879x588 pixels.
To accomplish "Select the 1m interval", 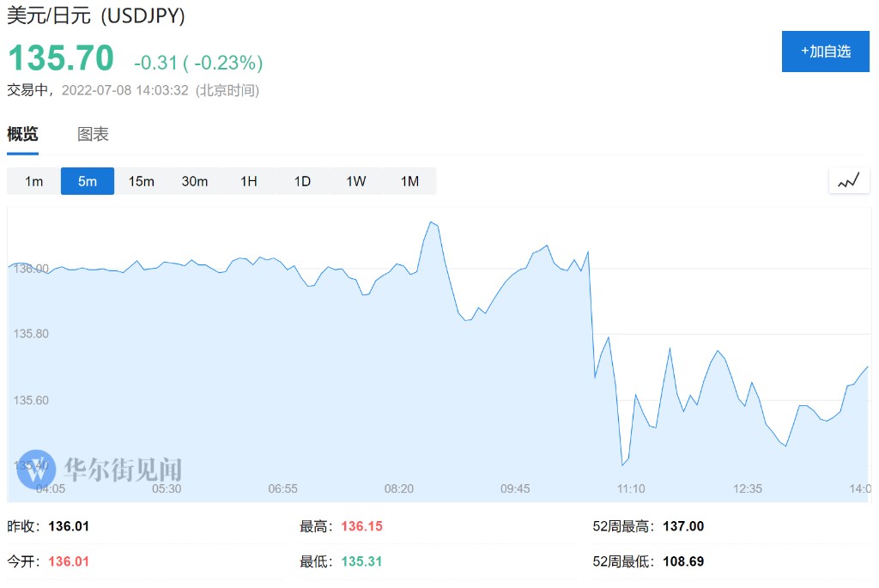I will pyautogui.click(x=33, y=181).
